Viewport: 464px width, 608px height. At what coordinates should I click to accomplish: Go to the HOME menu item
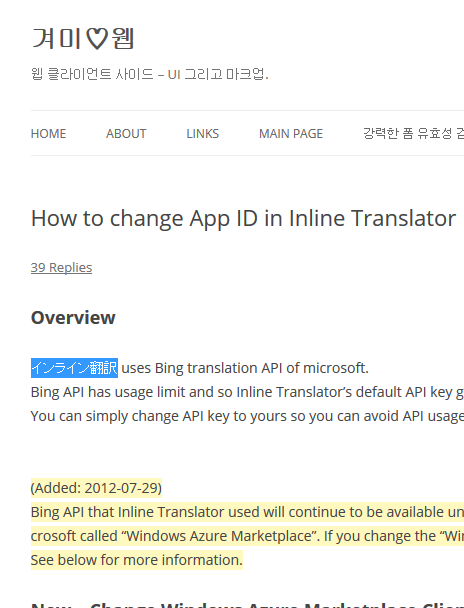(48, 133)
